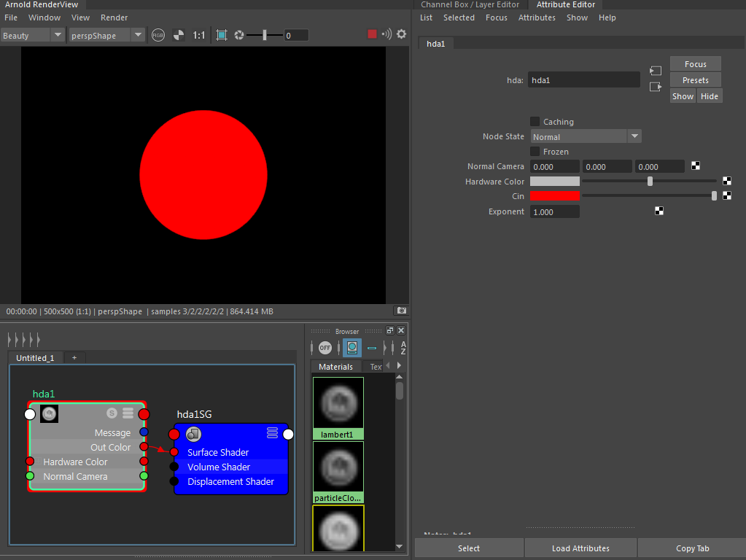Click the red stop render button
746x560 pixels.
[372, 34]
